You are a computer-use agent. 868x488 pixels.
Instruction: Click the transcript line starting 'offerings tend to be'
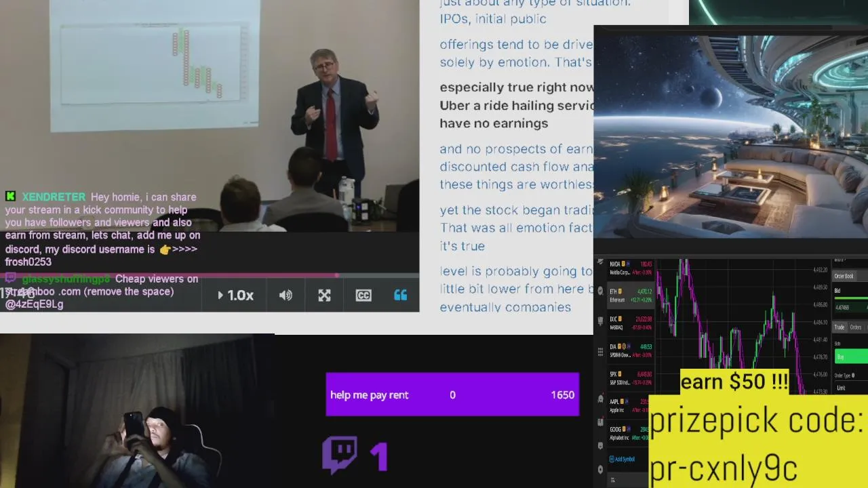point(516,45)
